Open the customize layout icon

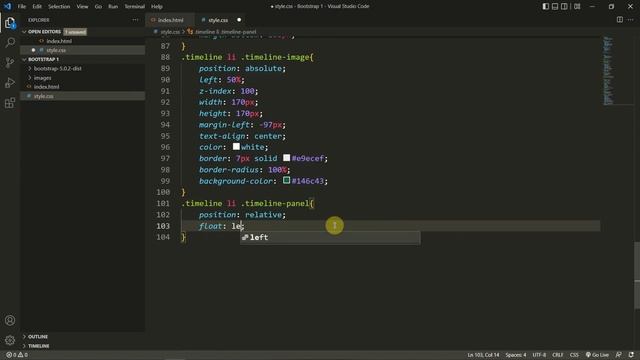tap(577, 6)
